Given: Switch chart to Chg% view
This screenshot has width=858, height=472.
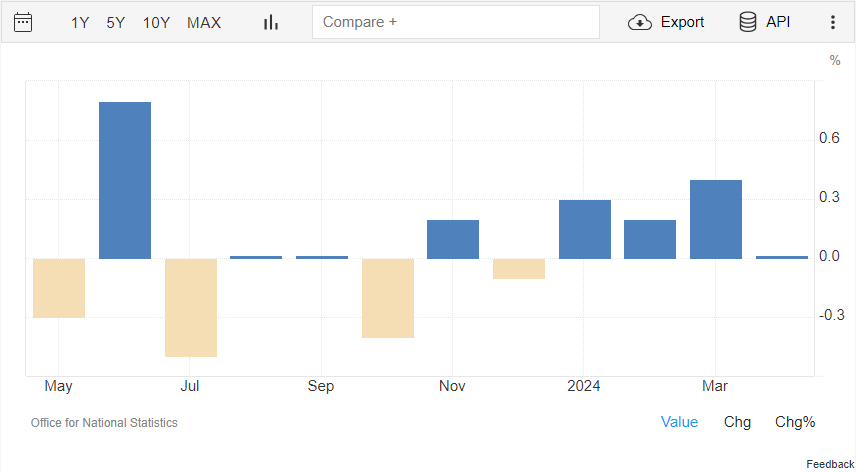Looking at the screenshot, I should [795, 422].
